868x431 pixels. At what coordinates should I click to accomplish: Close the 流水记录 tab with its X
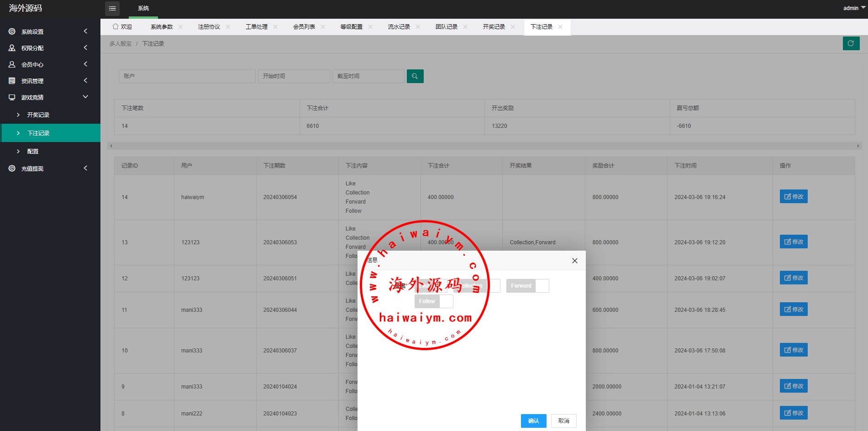pos(418,27)
